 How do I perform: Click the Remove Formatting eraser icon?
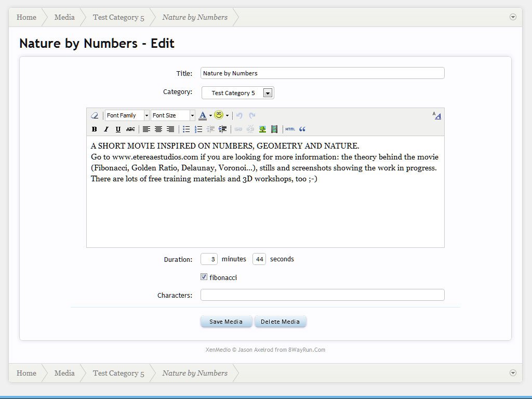pos(95,115)
